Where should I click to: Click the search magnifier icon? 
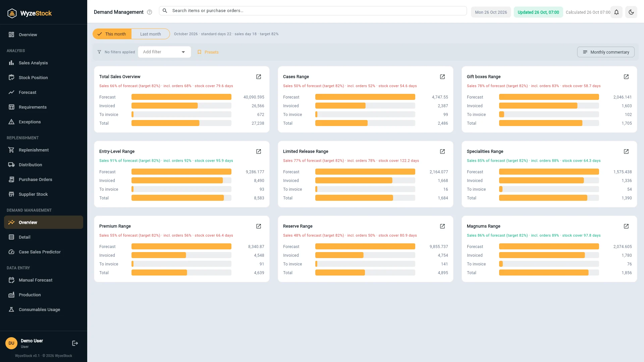165,11
